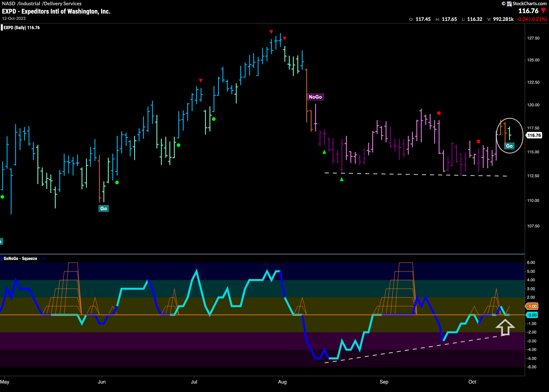Click the Oct label on time axis
Image resolution: width=549 pixels, height=392 pixels.
472,382
